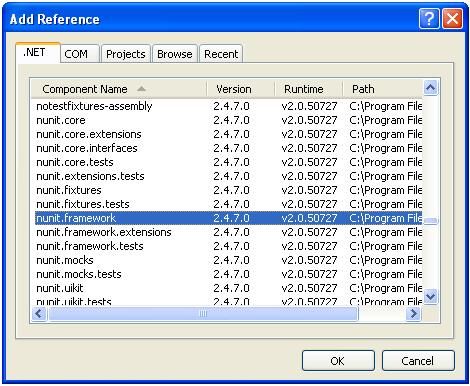Select the highlighted nunit.framework row

coord(229,218)
